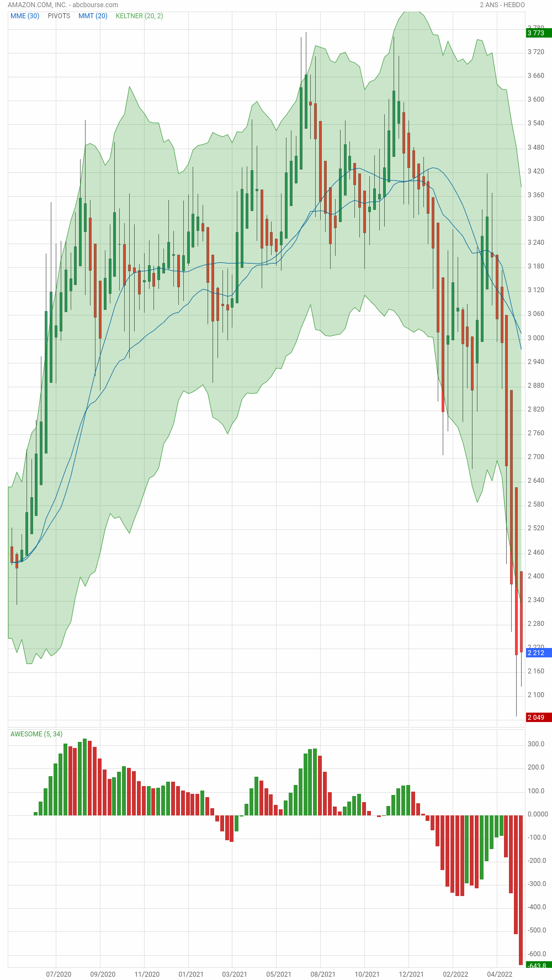
Task: Click the 2 640 price axis value
Action: coord(536,481)
